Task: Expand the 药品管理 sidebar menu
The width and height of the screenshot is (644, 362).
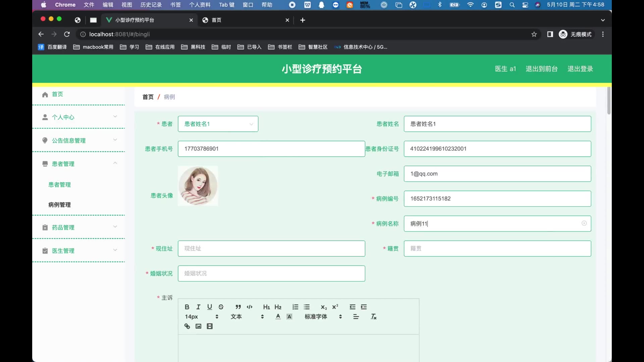Action: point(79,227)
